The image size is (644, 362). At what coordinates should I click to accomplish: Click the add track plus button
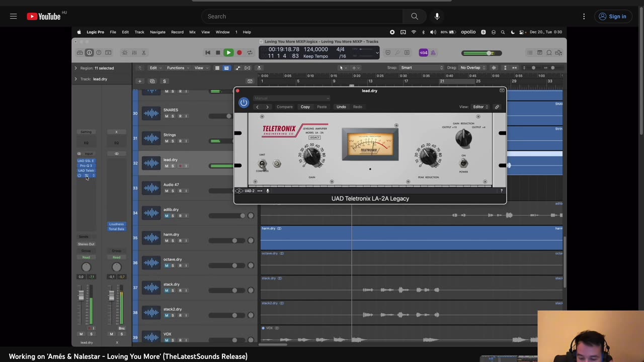click(139, 81)
